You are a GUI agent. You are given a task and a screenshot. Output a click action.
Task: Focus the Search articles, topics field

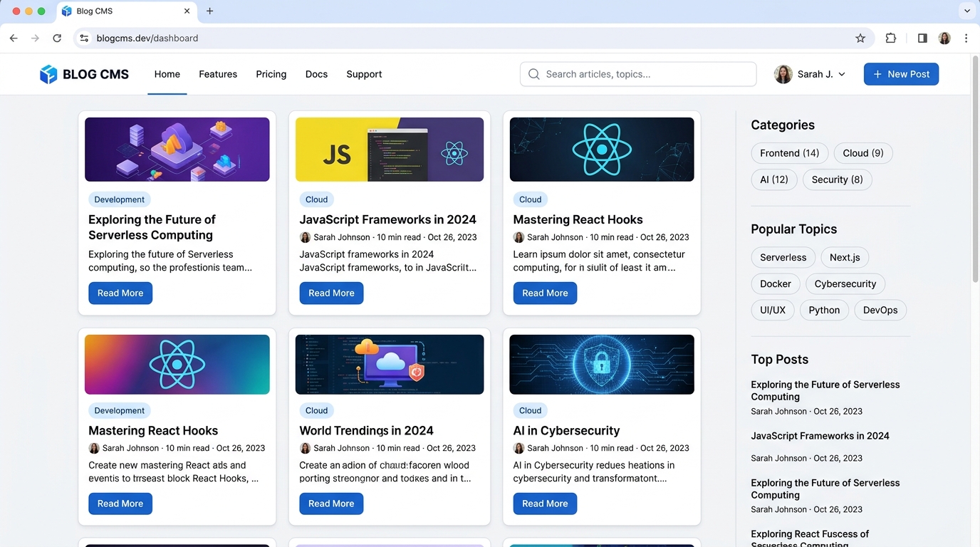tap(638, 74)
